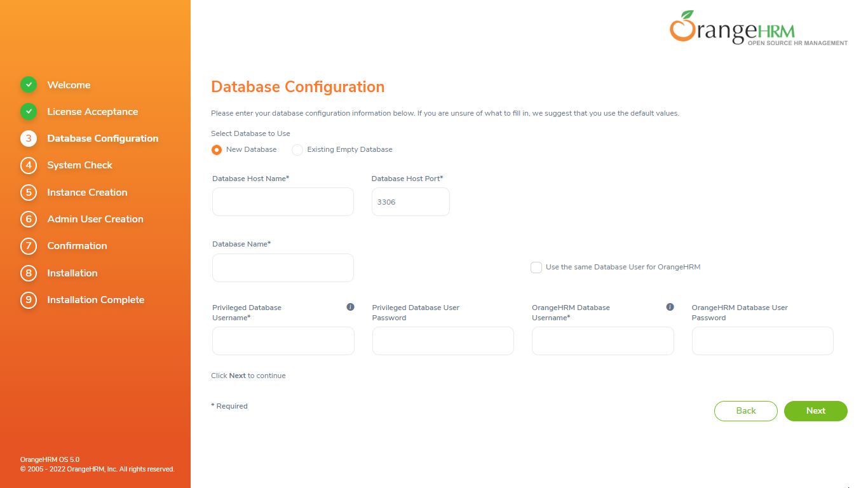Select the New Database radio option
Image resolution: width=868 pixels, height=488 pixels.
[x=217, y=150]
